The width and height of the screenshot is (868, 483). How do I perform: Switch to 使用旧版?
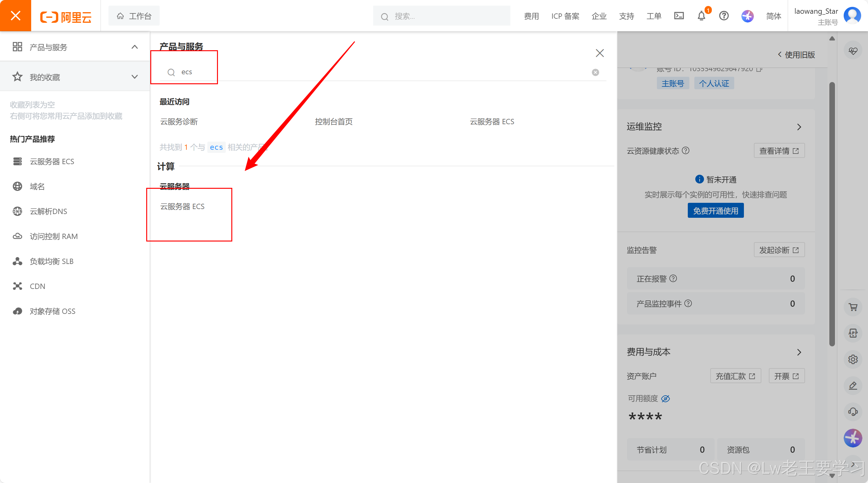click(796, 55)
